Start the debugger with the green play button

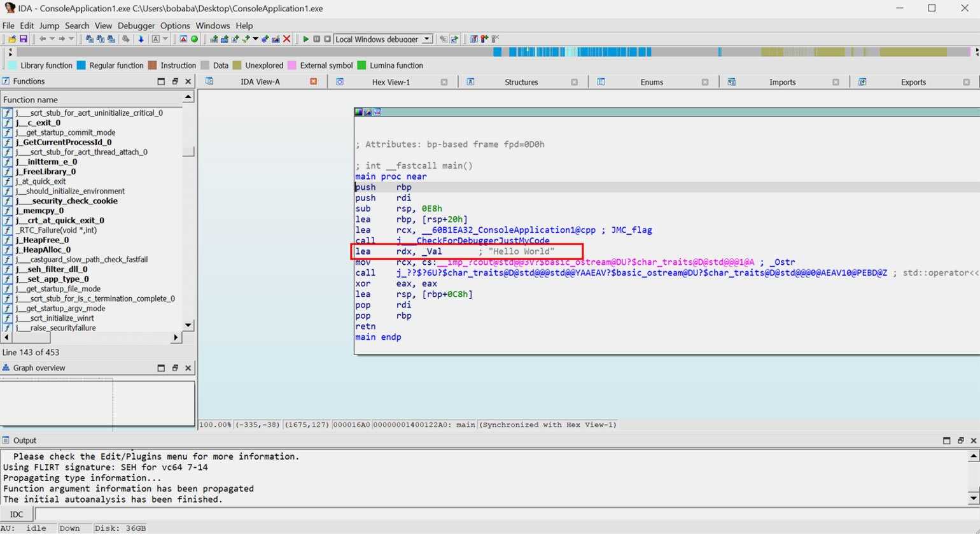(x=306, y=39)
